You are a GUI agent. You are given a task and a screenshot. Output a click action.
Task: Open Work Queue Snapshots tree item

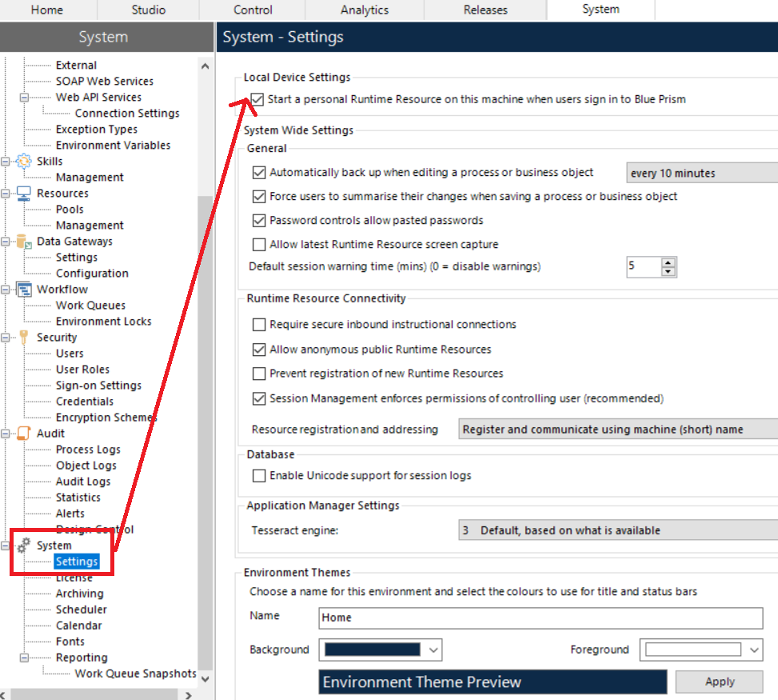point(135,674)
